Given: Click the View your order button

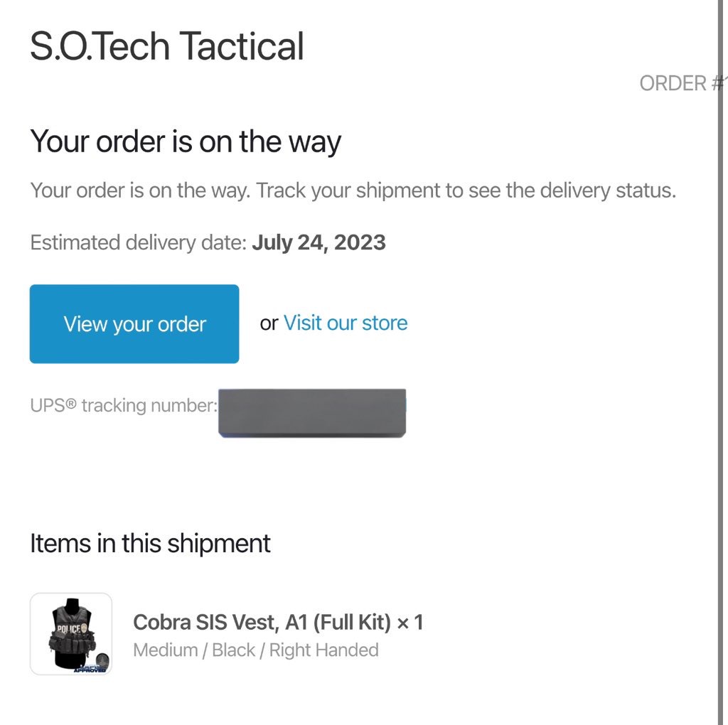Looking at the screenshot, I should [134, 323].
